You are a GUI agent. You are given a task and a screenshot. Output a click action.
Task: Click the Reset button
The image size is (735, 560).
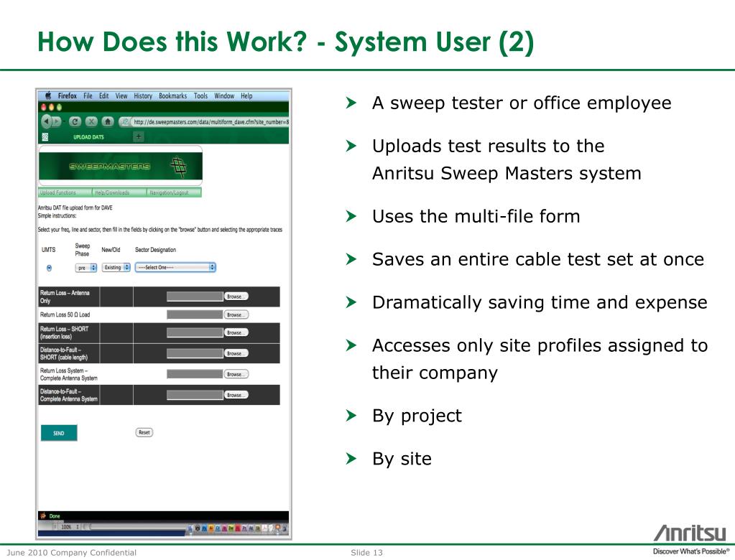[x=144, y=432]
